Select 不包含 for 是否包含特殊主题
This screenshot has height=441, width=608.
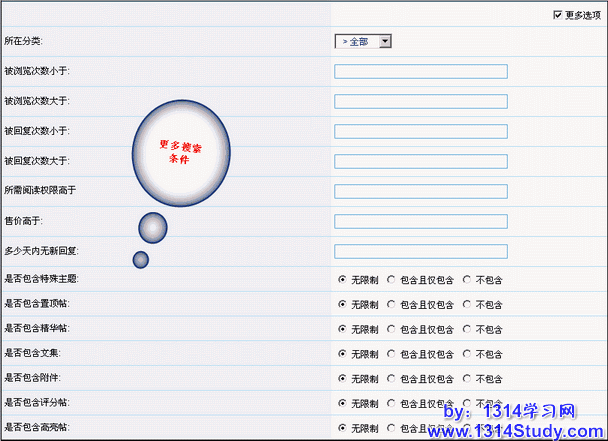[x=467, y=279]
